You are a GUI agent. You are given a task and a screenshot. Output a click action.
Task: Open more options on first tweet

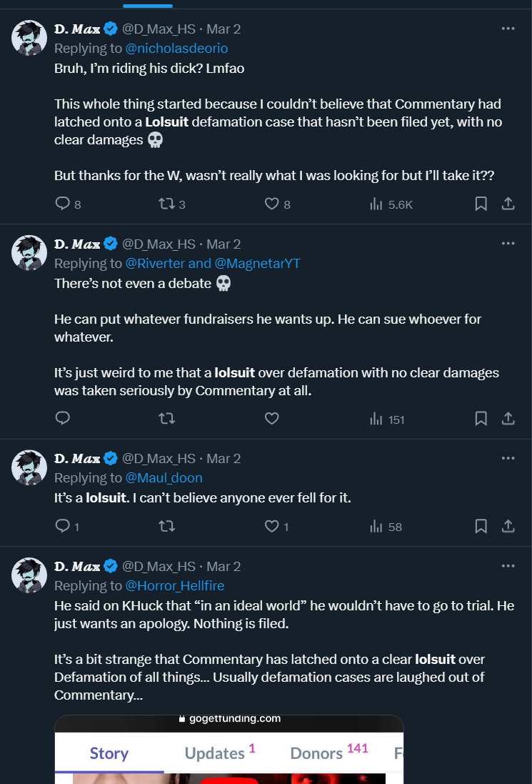pyautogui.click(x=508, y=29)
